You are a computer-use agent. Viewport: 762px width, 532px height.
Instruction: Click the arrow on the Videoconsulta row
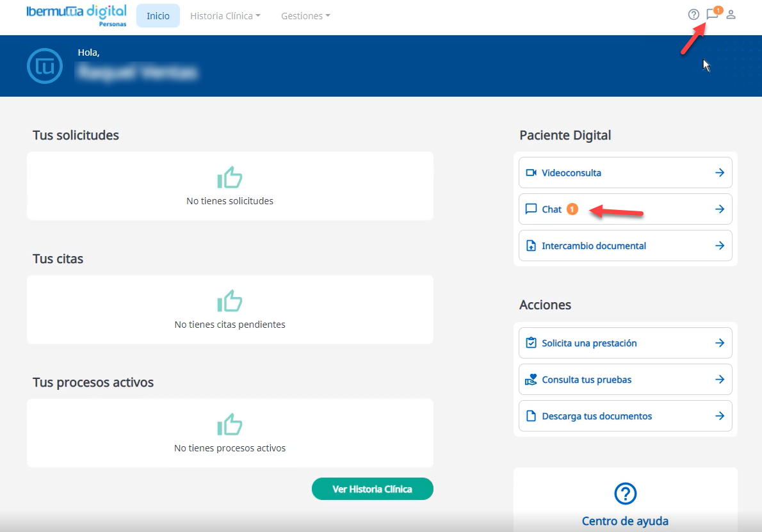point(720,173)
